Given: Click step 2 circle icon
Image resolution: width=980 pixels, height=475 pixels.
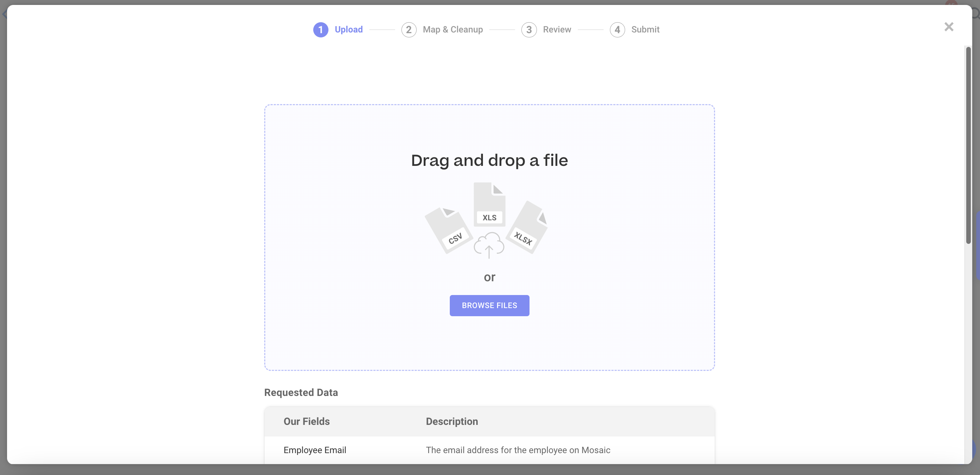Looking at the screenshot, I should 409,30.
